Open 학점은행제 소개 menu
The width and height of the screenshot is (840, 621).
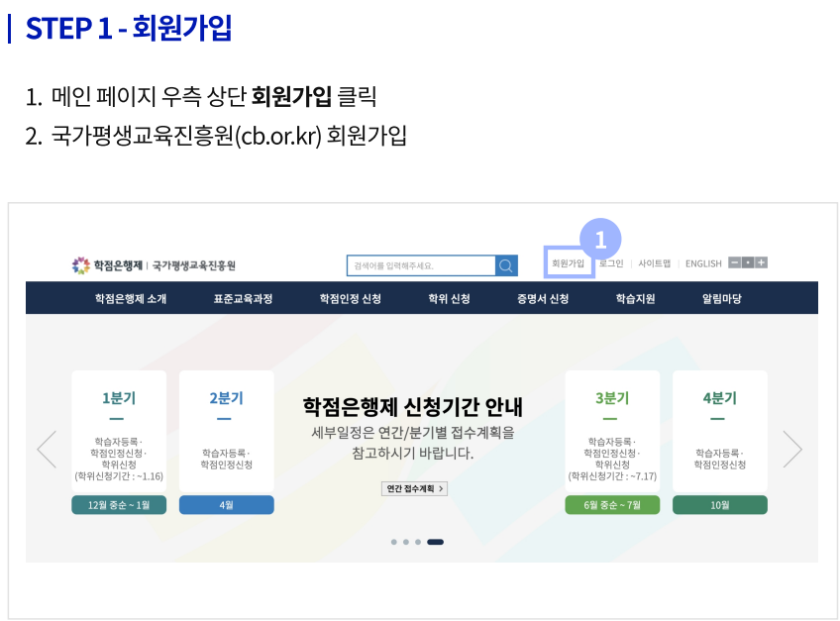click(130, 298)
